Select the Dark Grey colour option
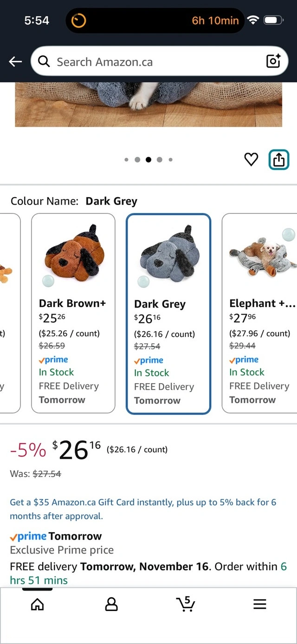The height and width of the screenshot is (644, 297). pyautogui.click(x=168, y=314)
